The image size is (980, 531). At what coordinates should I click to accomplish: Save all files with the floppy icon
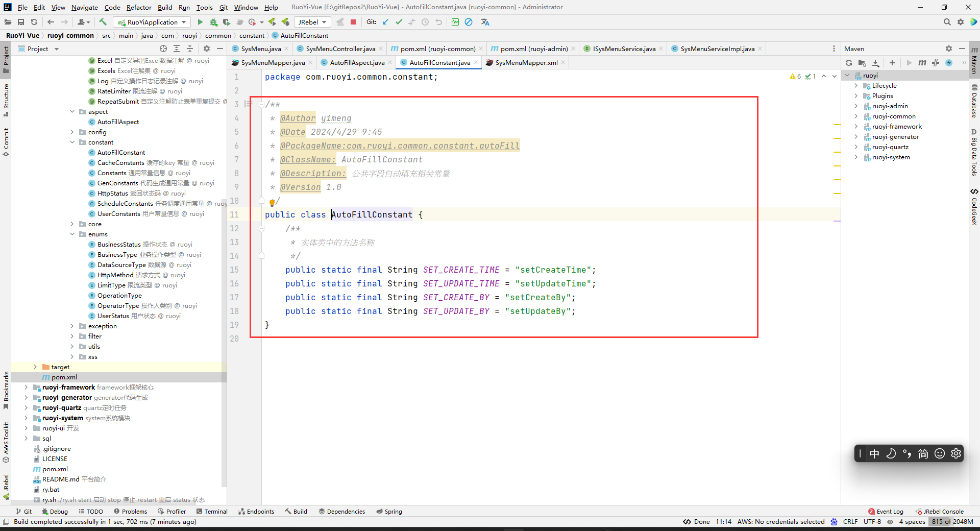pyautogui.click(x=21, y=22)
